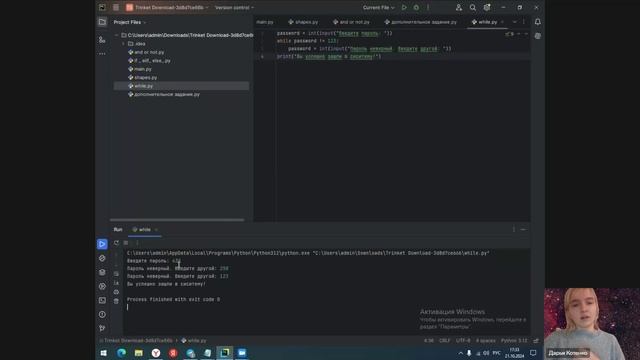Open the Code With Me user icon
Image resolution: width=640 pixels, height=360 pixels.
point(459,7)
